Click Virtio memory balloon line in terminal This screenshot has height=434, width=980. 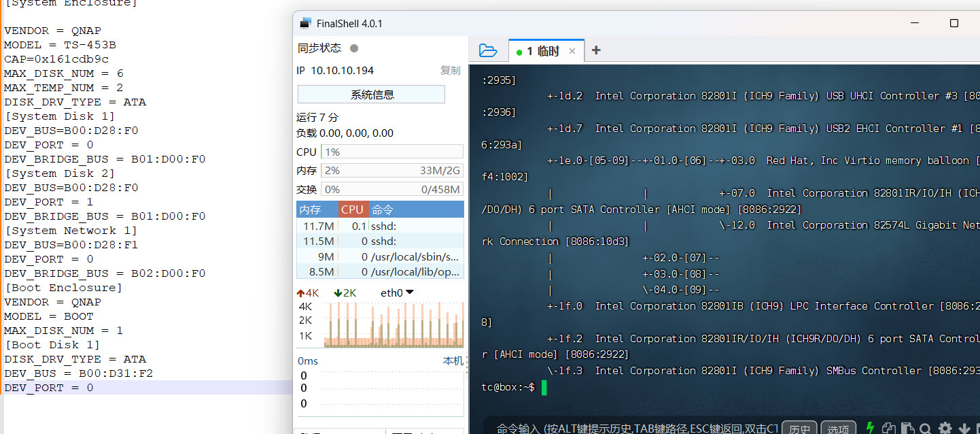(x=763, y=161)
